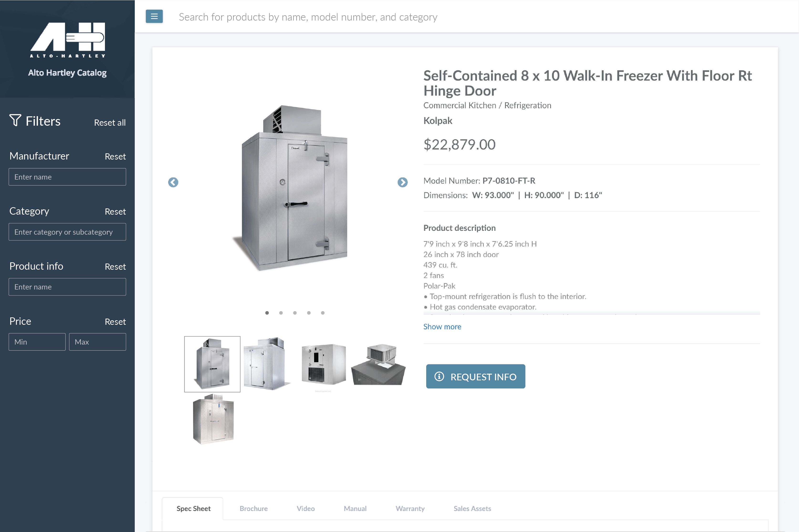The image size is (799, 532).
Task: Select the last carousel dot indicator
Action: tap(323, 313)
